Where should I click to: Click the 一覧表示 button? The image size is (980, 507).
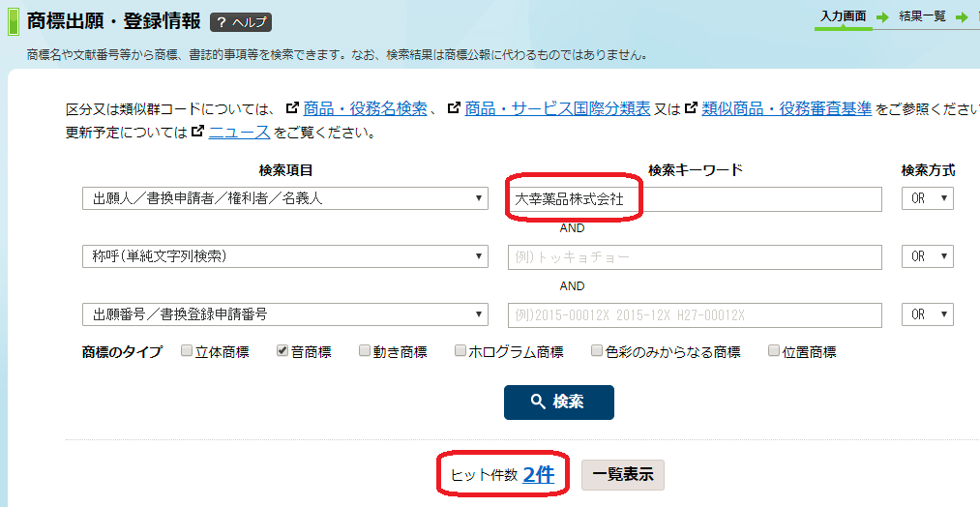click(622, 475)
